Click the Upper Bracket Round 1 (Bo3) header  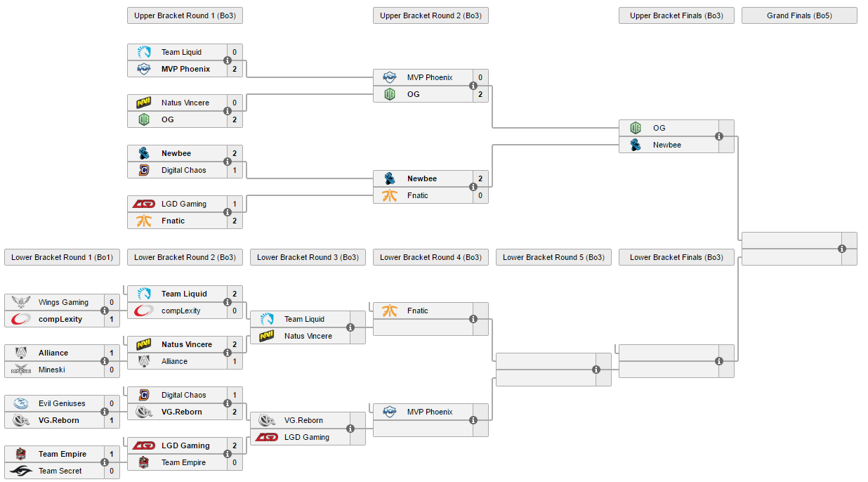coord(185,15)
